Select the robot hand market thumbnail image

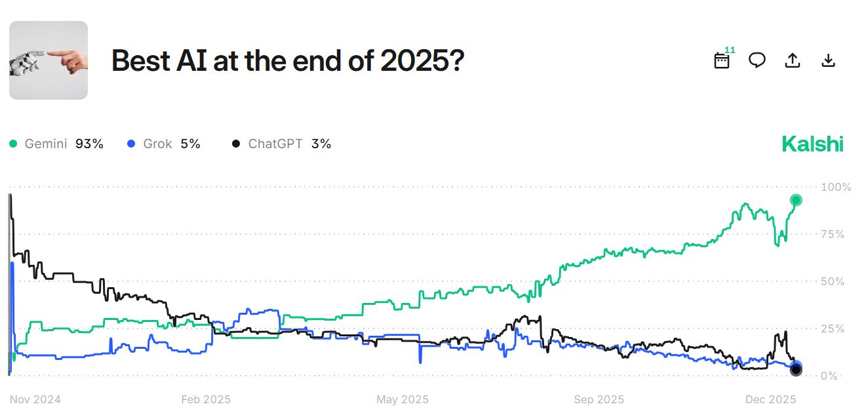tap(48, 60)
